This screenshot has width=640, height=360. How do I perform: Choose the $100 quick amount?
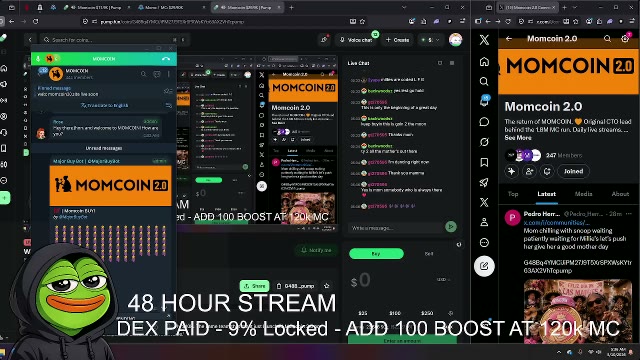click(395, 313)
